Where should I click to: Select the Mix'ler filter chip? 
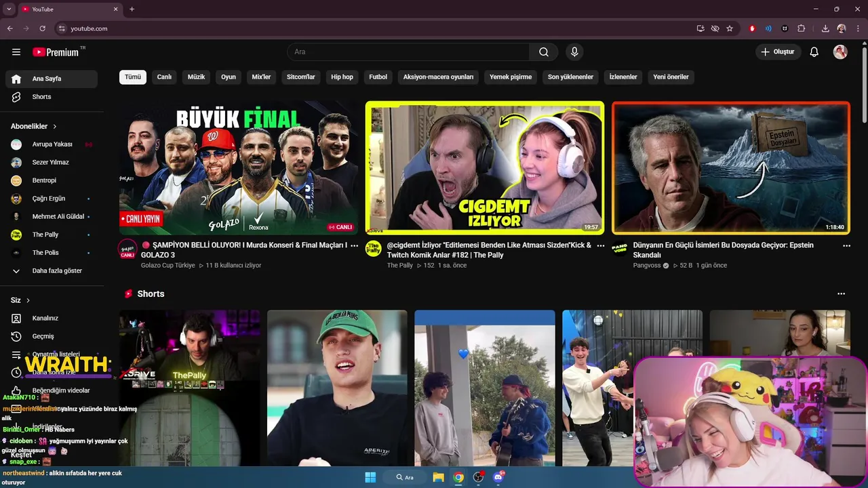click(261, 77)
